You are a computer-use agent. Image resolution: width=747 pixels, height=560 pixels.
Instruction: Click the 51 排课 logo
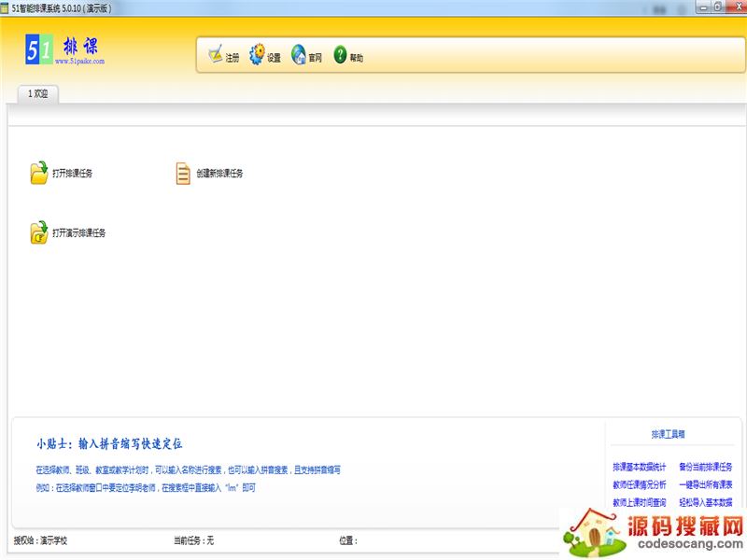tap(63, 49)
